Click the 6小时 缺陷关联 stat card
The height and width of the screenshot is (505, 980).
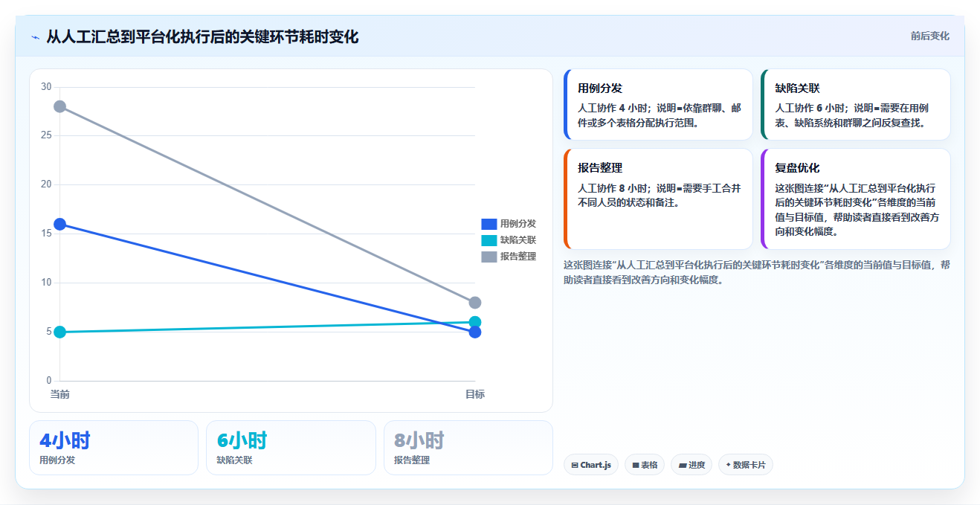[x=291, y=447]
